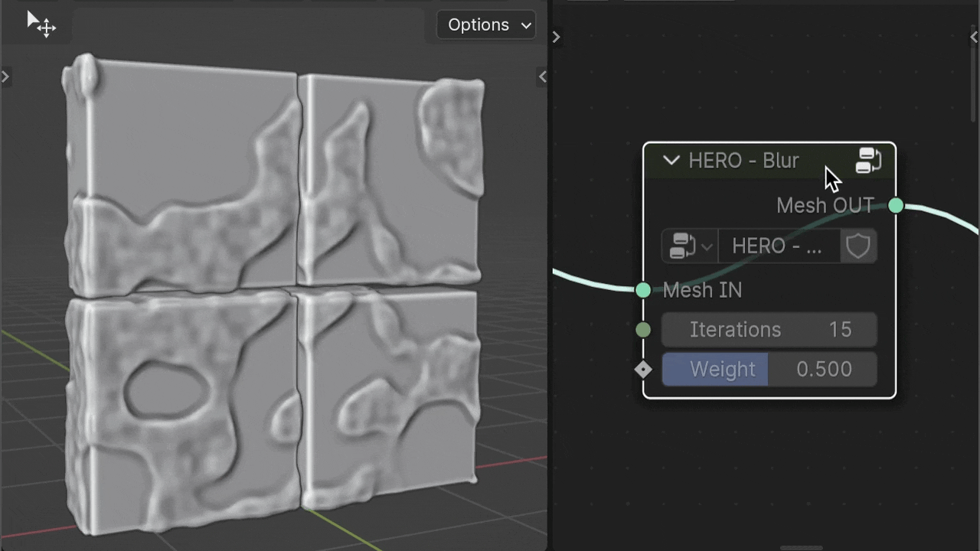Viewport: 980px width, 551px height.
Task: Click the node group icon in header
Action: pyautogui.click(x=868, y=161)
